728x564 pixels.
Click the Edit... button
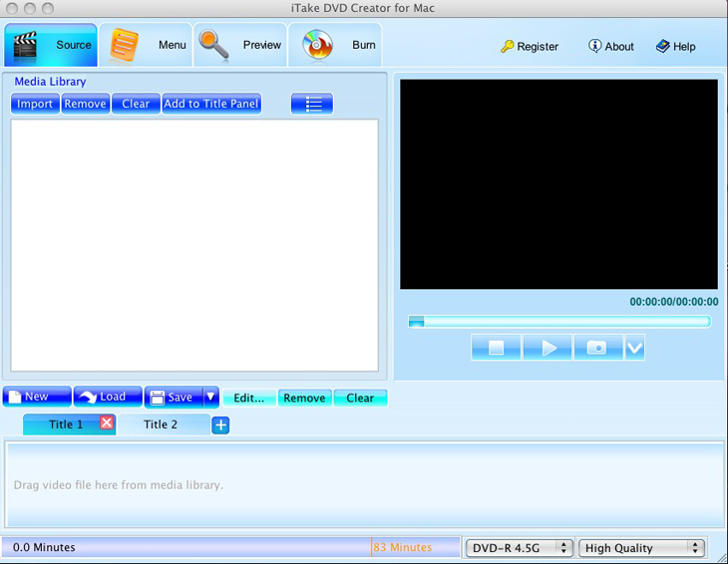[249, 398]
